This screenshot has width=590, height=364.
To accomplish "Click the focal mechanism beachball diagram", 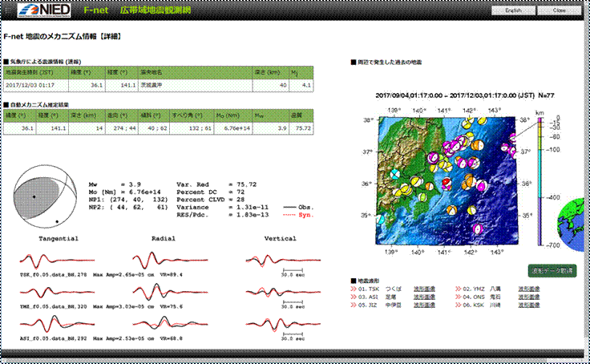I will (x=45, y=196).
